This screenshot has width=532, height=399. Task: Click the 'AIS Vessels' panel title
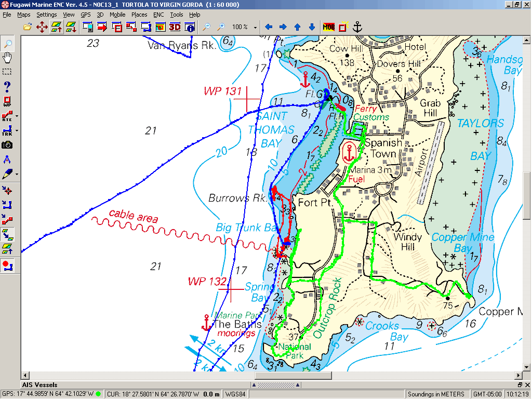click(39, 385)
